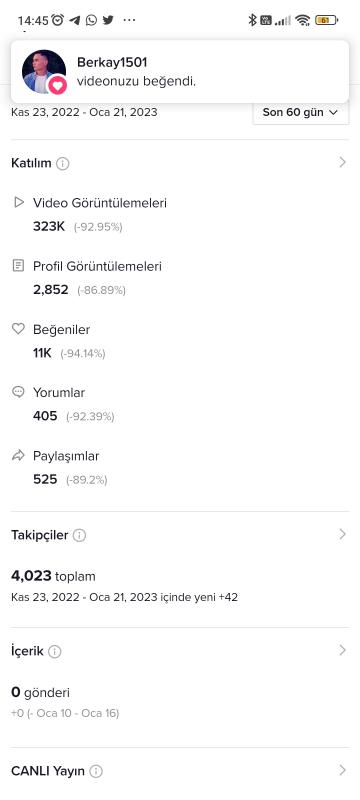Tap the share arrow icon beside Paylaşımlar
360x800 pixels.
(x=18, y=455)
